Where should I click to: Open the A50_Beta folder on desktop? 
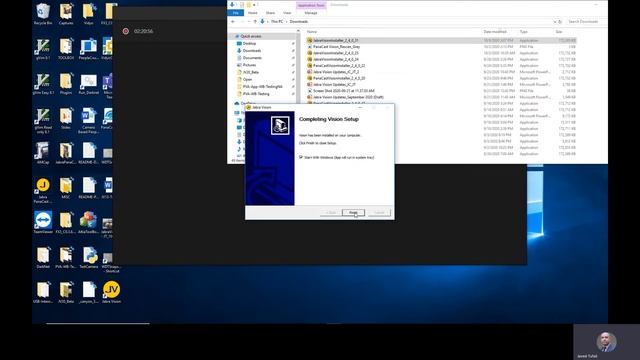(x=66, y=292)
